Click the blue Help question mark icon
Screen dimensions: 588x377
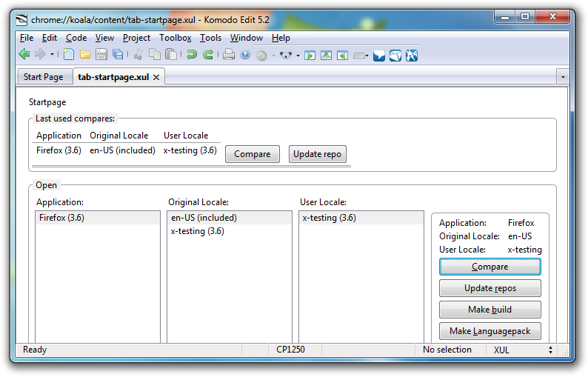245,55
